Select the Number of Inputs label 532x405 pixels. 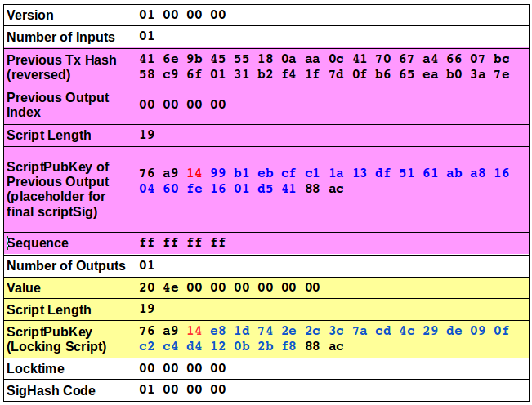tap(60, 37)
